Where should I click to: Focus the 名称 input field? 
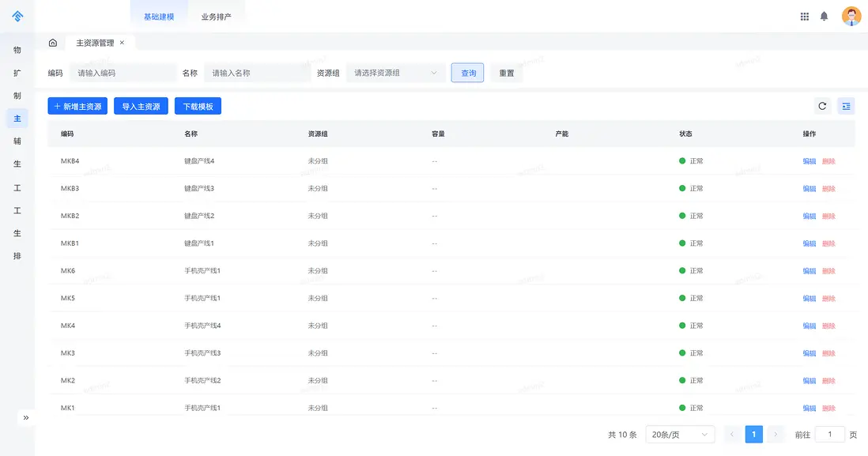point(258,73)
